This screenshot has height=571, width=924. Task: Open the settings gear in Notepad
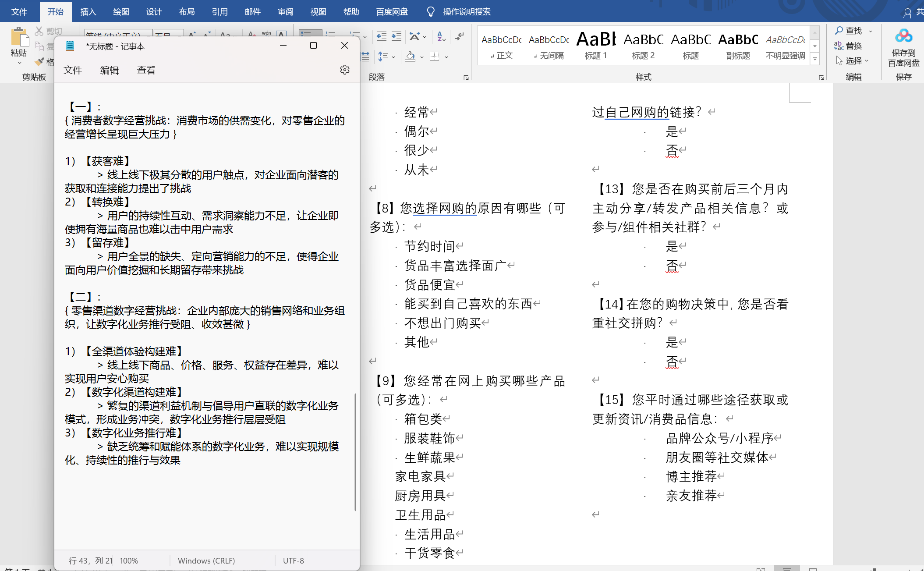click(345, 69)
